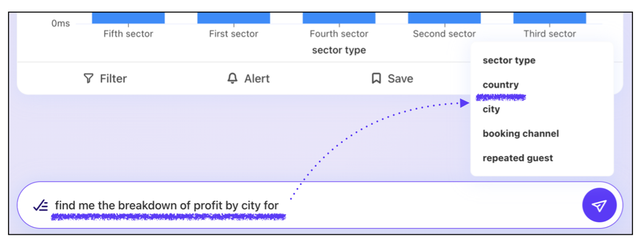Click the 'Third sector' axis label text
The image size is (644, 247).
click(549, 34)
